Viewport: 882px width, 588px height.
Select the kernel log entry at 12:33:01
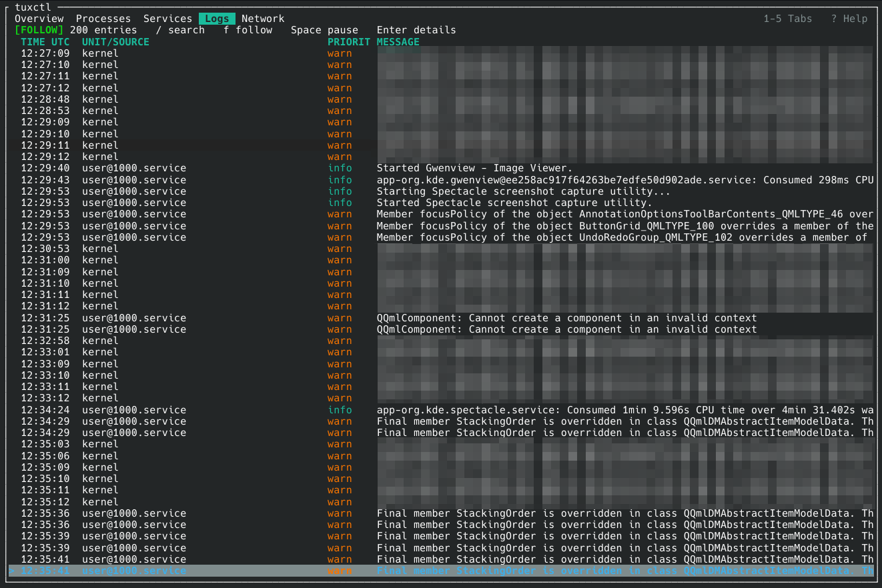coord(441,352)
